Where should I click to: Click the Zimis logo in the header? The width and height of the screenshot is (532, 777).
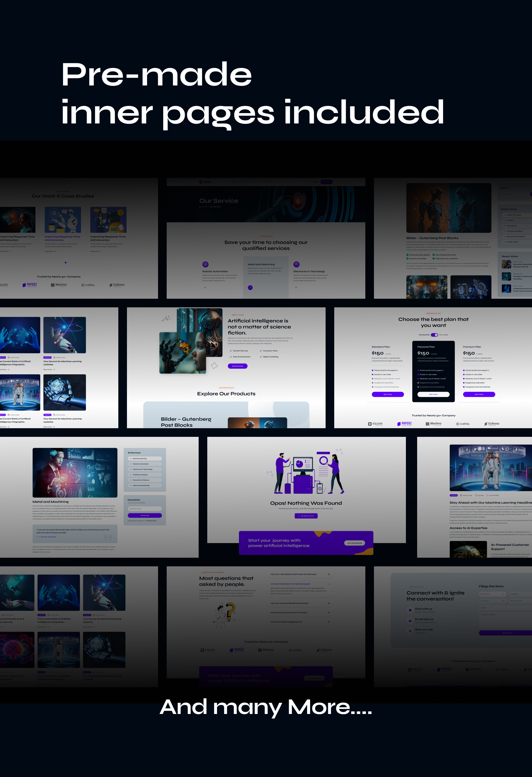click(x=205, y=182)
